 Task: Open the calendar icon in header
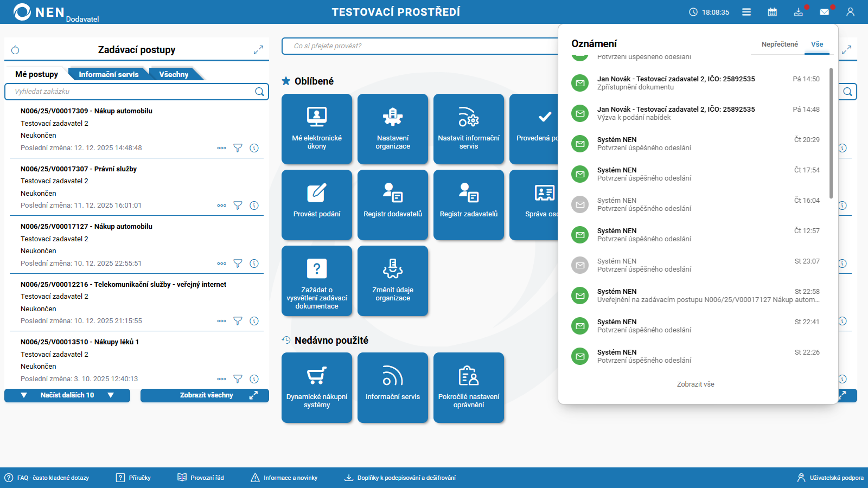click(x=773, y=12)
